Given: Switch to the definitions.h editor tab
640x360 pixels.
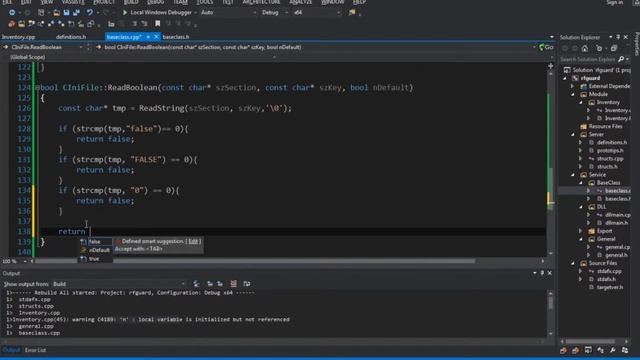Looking at the screenshot, I should click(71, 37).
